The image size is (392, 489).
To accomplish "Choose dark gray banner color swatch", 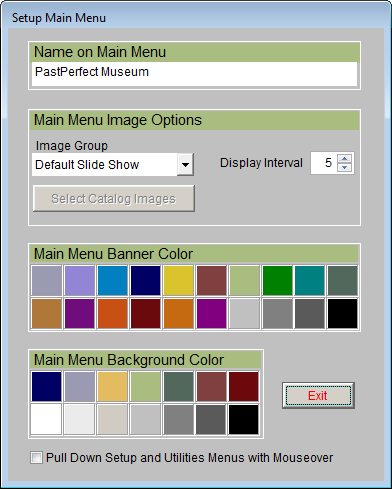I will point(310,314).
